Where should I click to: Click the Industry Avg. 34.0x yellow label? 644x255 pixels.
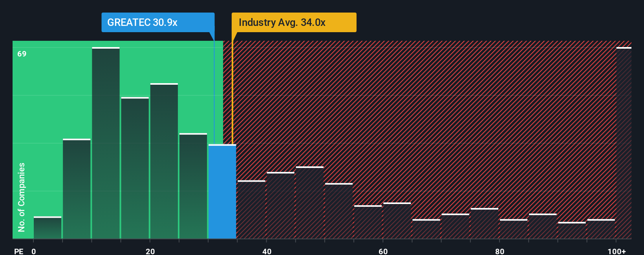pyautogui.click(x=294, y=22)
